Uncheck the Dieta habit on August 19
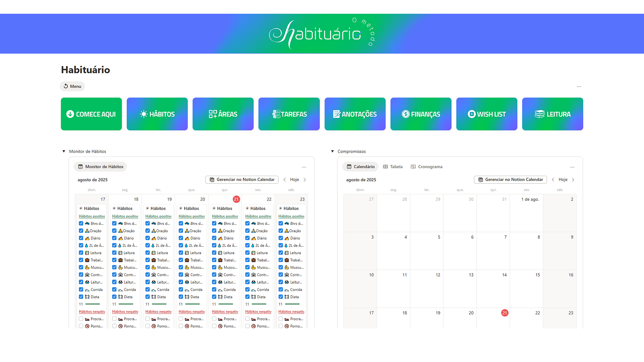 148,297
